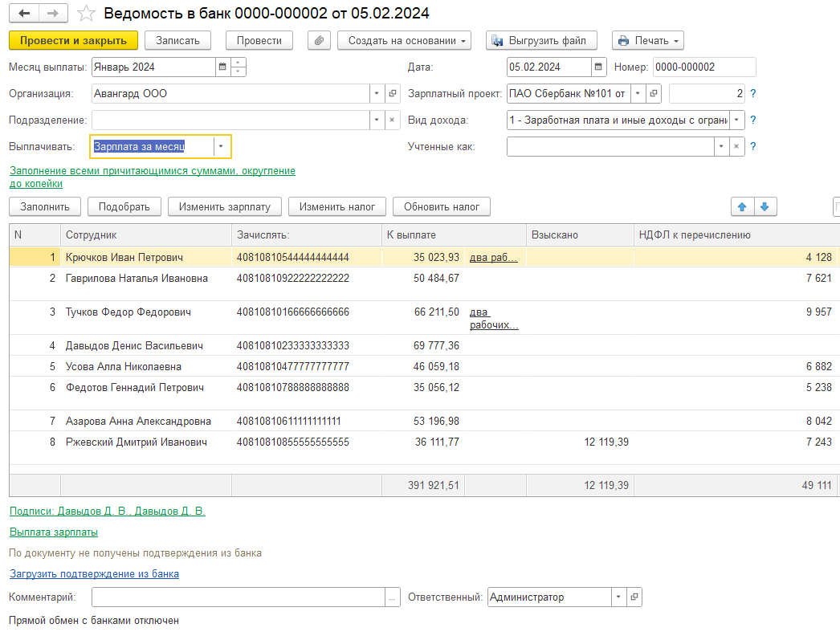Open два рабочих… link in Тучков row
This screenshot has width=840, height=636.
(494, 318)
